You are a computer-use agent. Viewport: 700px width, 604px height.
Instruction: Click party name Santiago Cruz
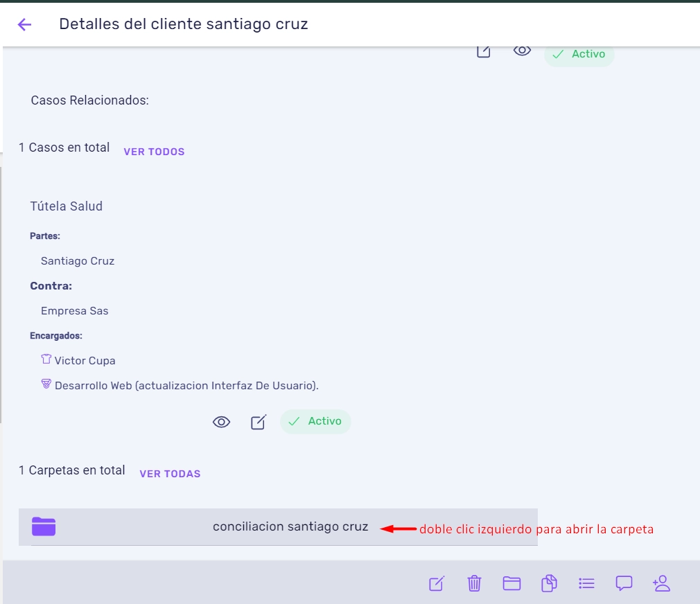pyautogui.click(x=78, y=261)
